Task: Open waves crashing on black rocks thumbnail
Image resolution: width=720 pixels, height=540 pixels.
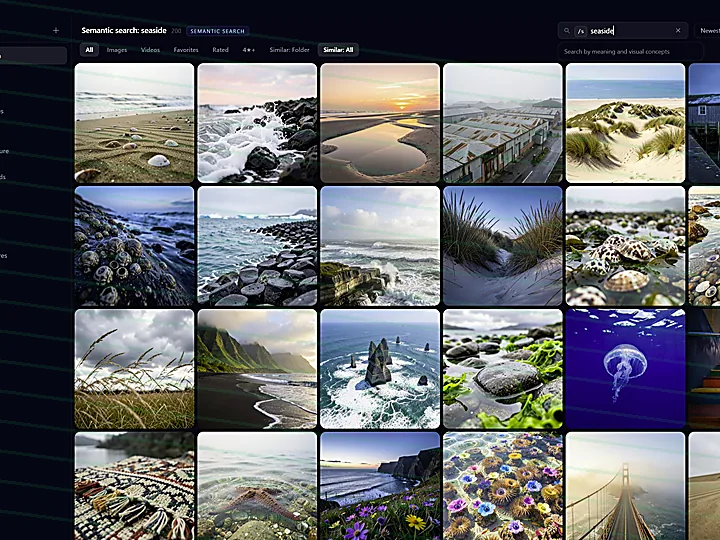Action: tap(257, 123)
